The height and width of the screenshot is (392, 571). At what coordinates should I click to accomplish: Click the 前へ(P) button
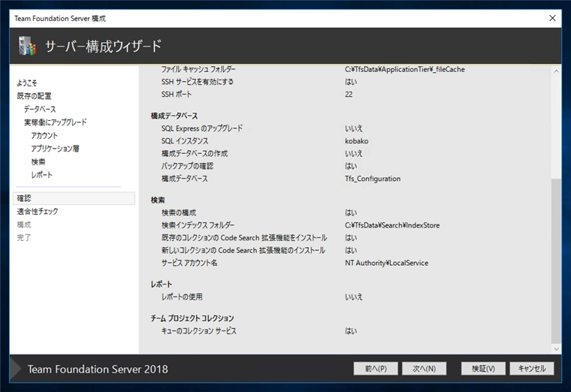point(376,368)
